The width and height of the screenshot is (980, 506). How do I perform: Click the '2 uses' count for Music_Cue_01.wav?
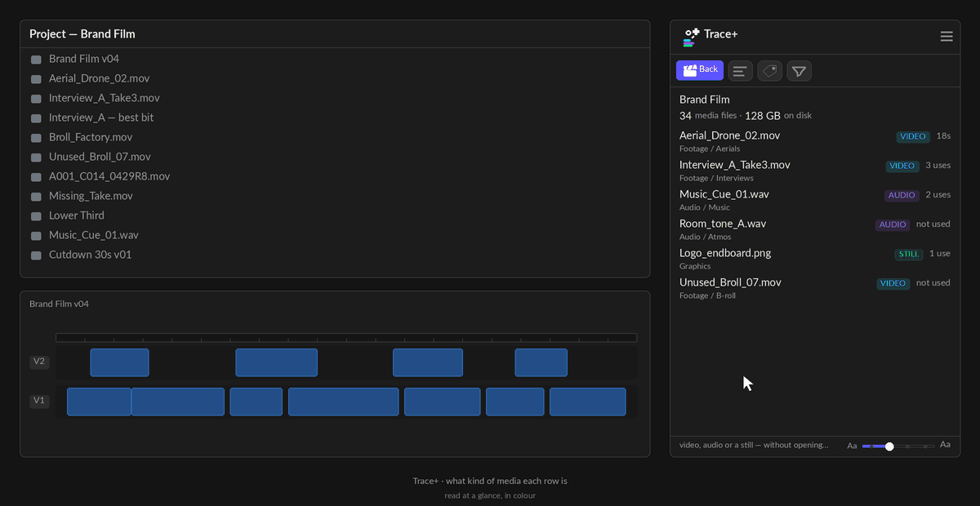[938, 195]
